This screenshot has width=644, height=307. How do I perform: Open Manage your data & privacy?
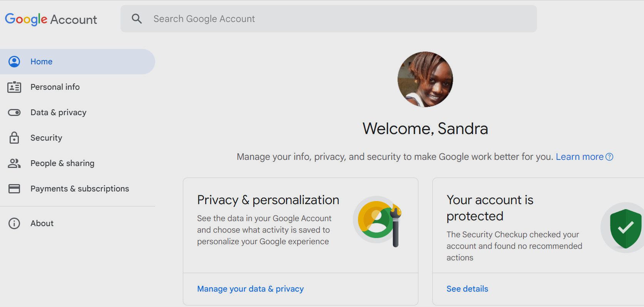click(x=250, y=289)
